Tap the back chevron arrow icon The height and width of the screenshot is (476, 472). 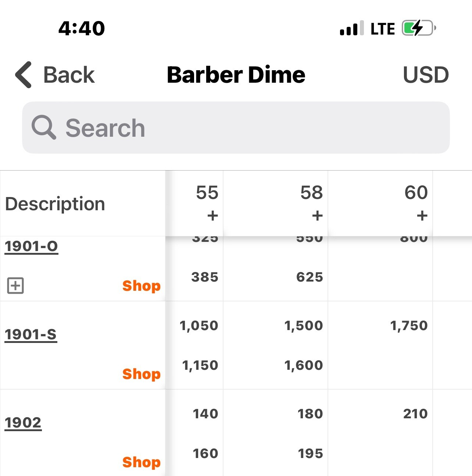click(24, 75)
